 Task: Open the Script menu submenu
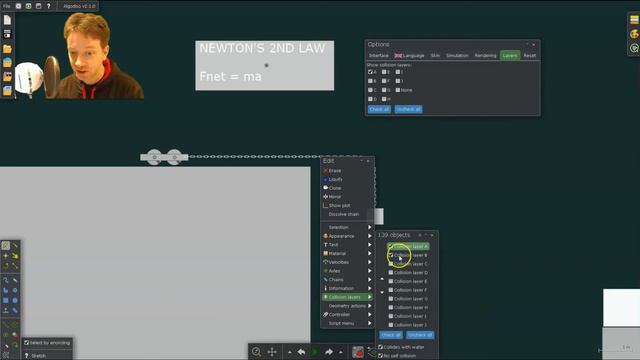pos(347,323)
